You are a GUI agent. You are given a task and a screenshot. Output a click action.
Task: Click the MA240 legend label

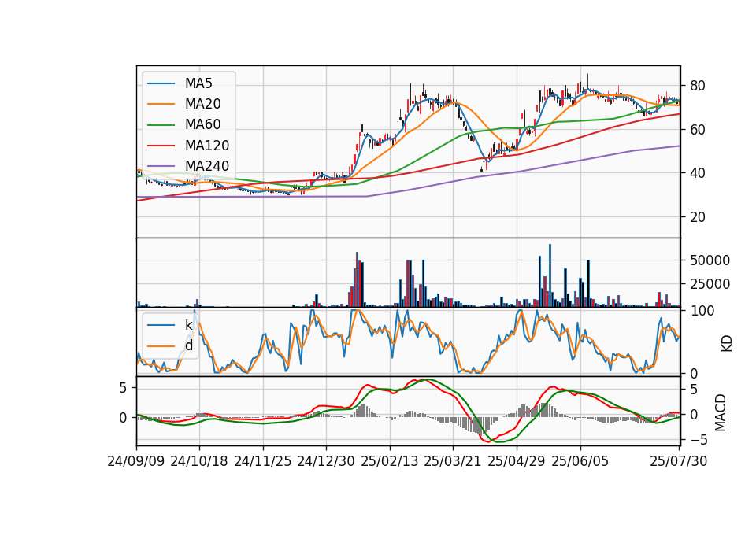207,166
